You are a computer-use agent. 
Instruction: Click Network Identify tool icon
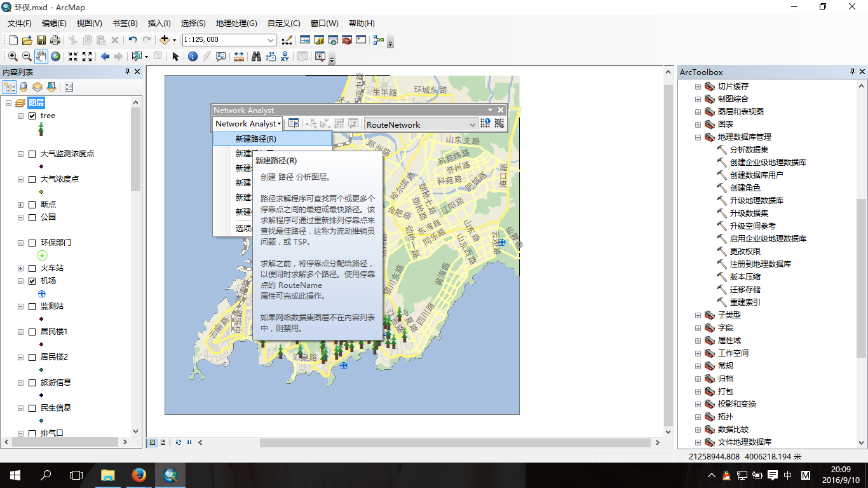[485, 124]
